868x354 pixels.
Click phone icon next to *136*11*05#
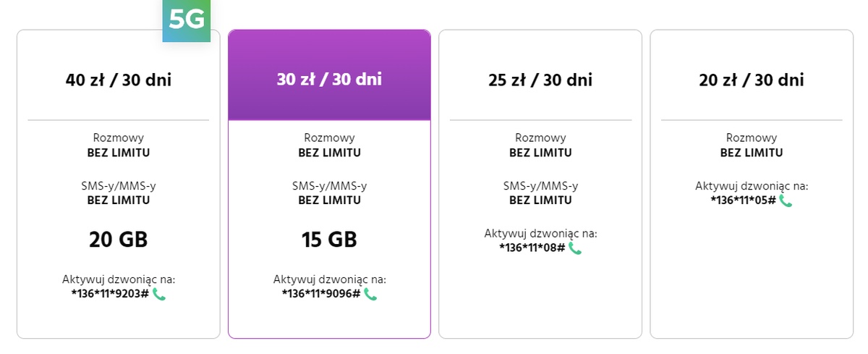coord(786,201)
